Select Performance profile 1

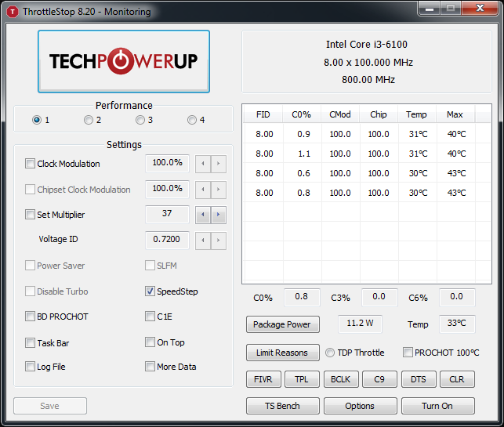pyautogui.click(x=37, y=120)
